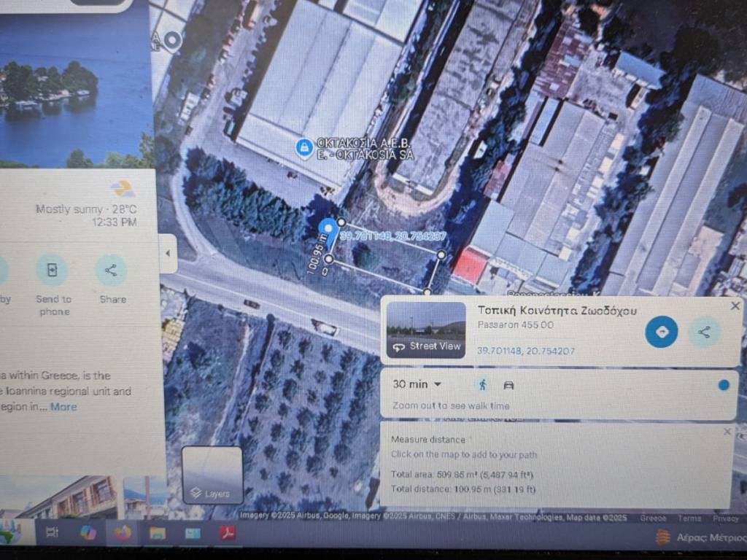The width and height of the screenshot is (747, 560).
Task: Click the blue dropped pin marker
Action: 328,231
